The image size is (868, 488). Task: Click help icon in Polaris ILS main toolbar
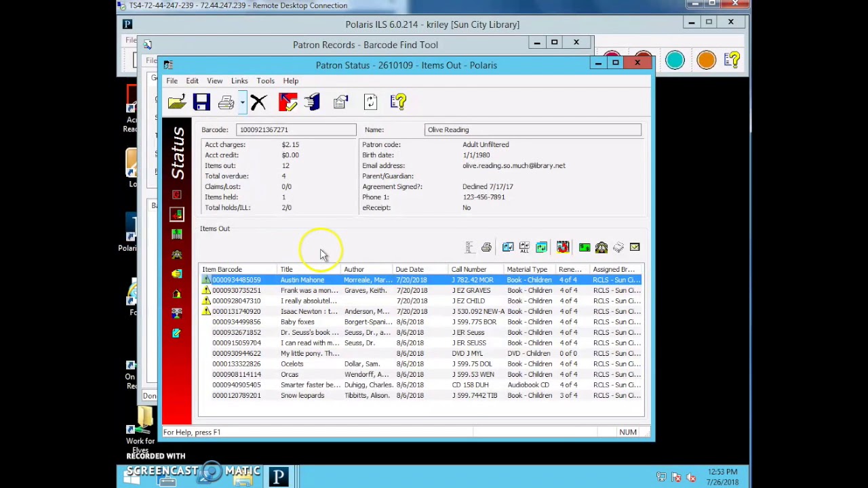click(x=732, y=60)
